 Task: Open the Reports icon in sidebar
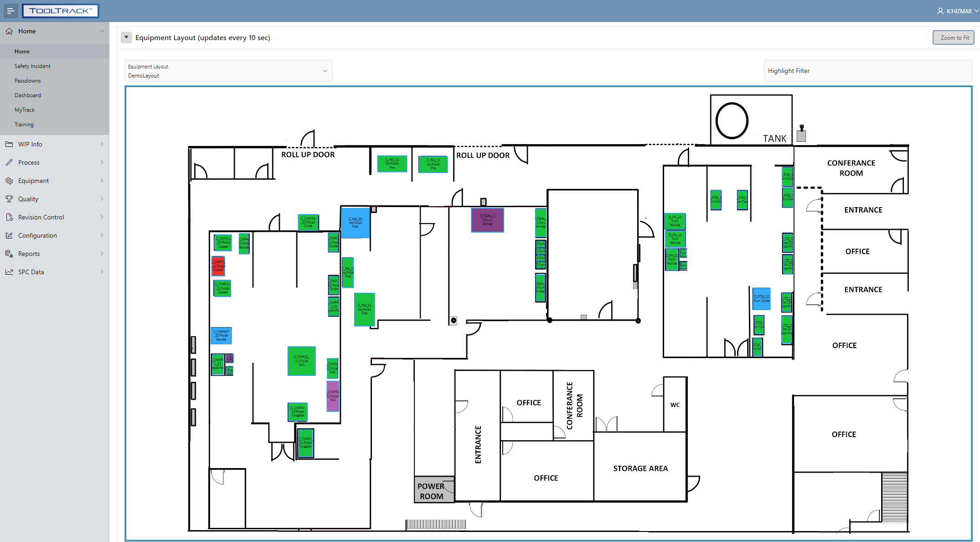pyautogui.click(x=9, y=254)
